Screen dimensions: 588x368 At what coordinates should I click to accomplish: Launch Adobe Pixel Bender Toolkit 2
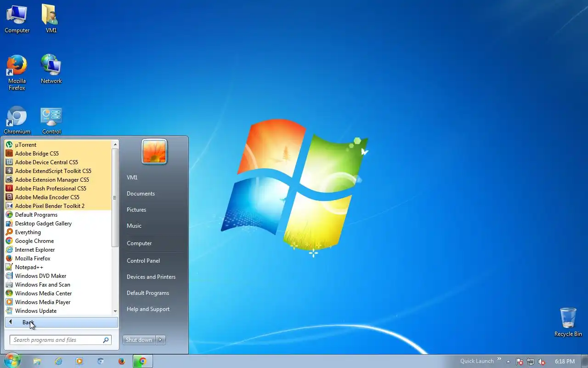tap(58, 206)
